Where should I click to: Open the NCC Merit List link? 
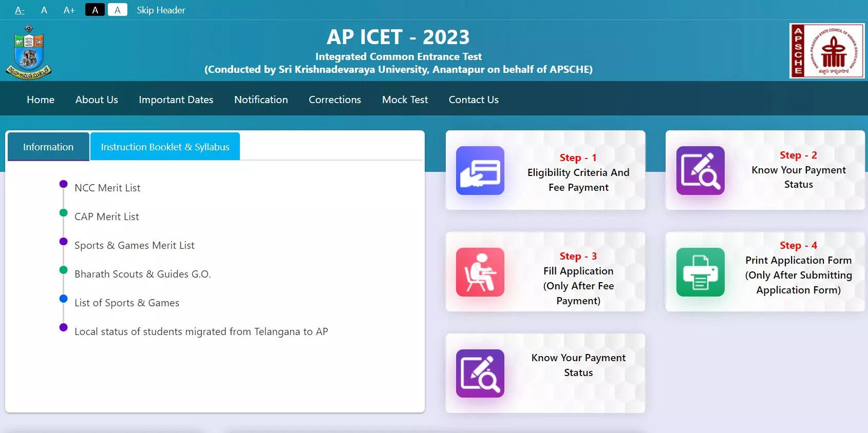pos(107,188)
